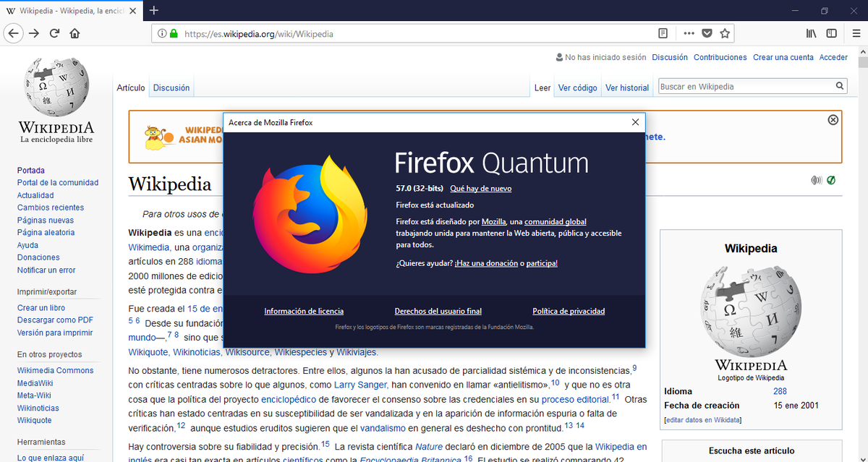Bookmark this page with the star icon

(726, 33)
